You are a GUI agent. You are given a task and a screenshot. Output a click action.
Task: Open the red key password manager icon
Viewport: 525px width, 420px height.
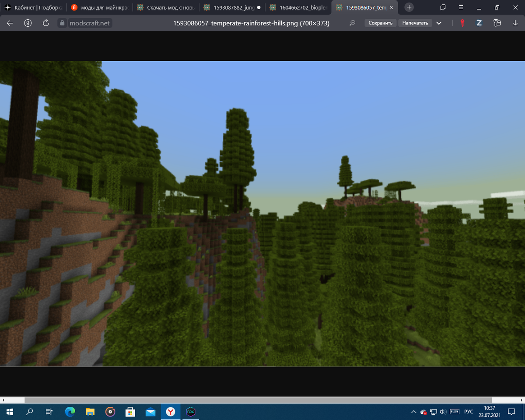(x=462, y=23)
